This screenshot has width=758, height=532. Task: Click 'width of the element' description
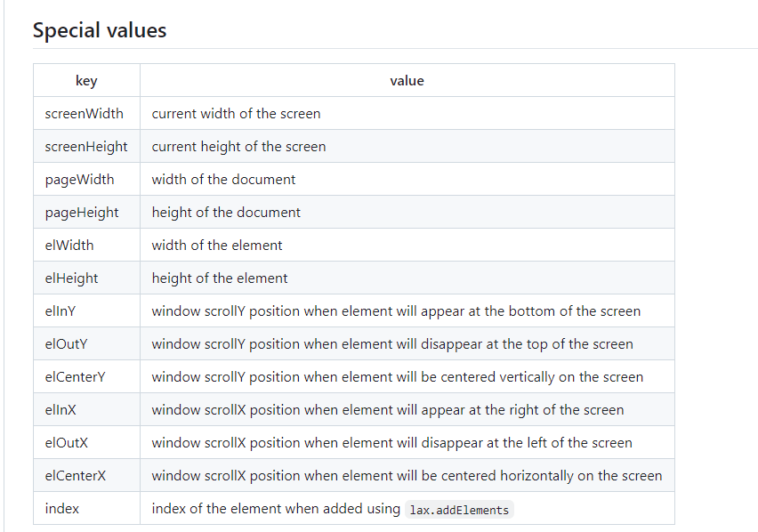click(216, 245)
